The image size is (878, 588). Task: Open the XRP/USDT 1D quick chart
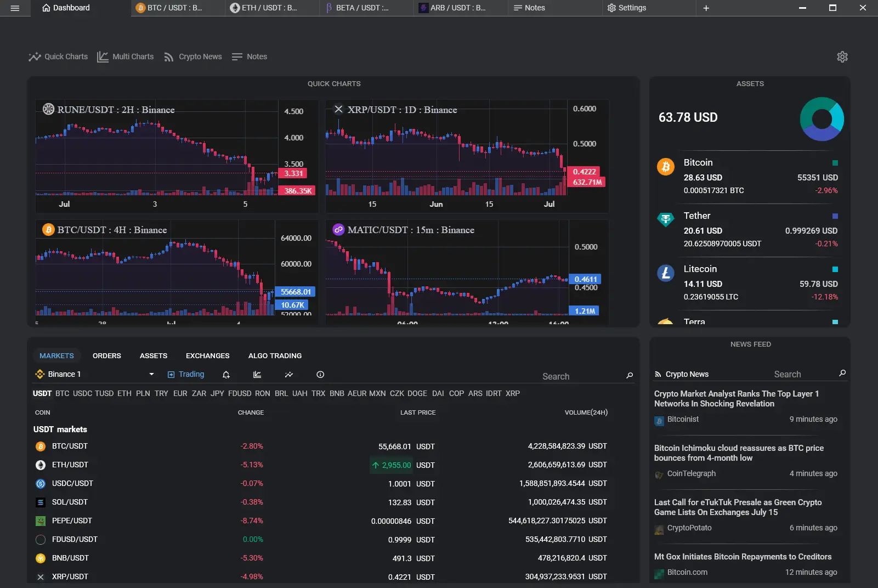tap(467, 156)
